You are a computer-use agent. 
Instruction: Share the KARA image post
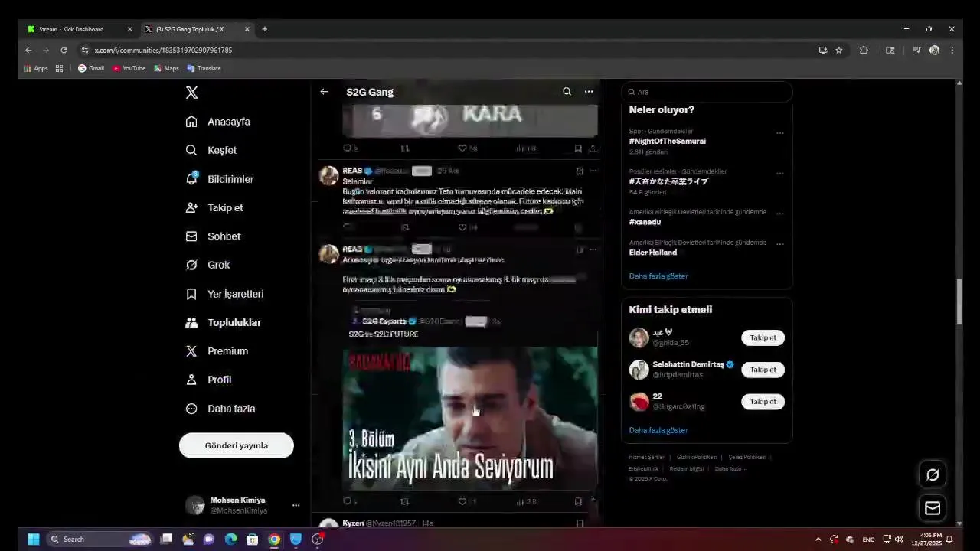coord(593,148)
